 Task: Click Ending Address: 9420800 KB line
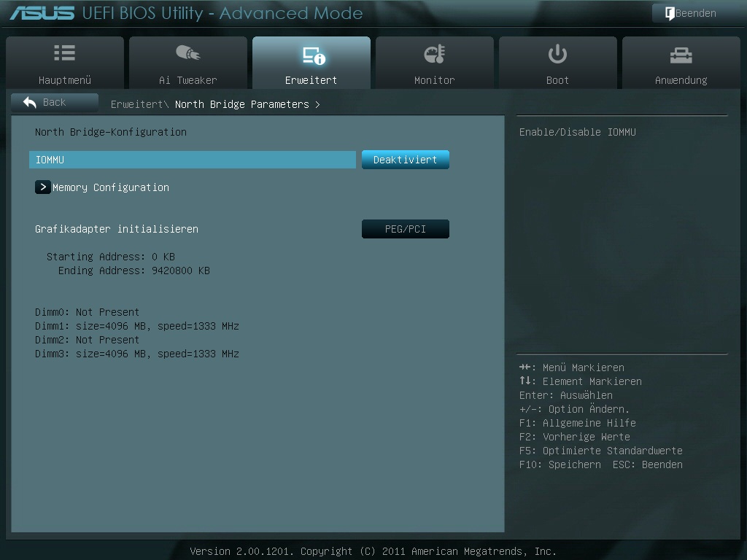pos(134,271)
